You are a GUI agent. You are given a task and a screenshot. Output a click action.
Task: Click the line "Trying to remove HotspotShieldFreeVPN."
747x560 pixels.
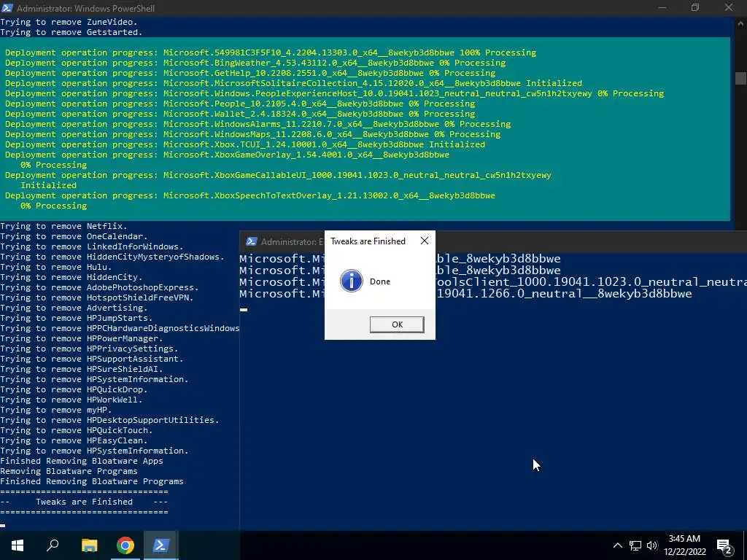97,297
